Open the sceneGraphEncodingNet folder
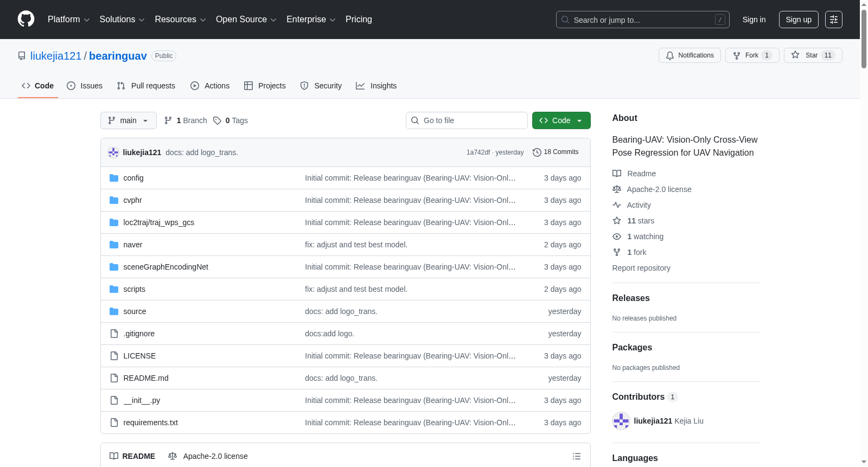This screenshot has width=868, height=467. [166, 267]
